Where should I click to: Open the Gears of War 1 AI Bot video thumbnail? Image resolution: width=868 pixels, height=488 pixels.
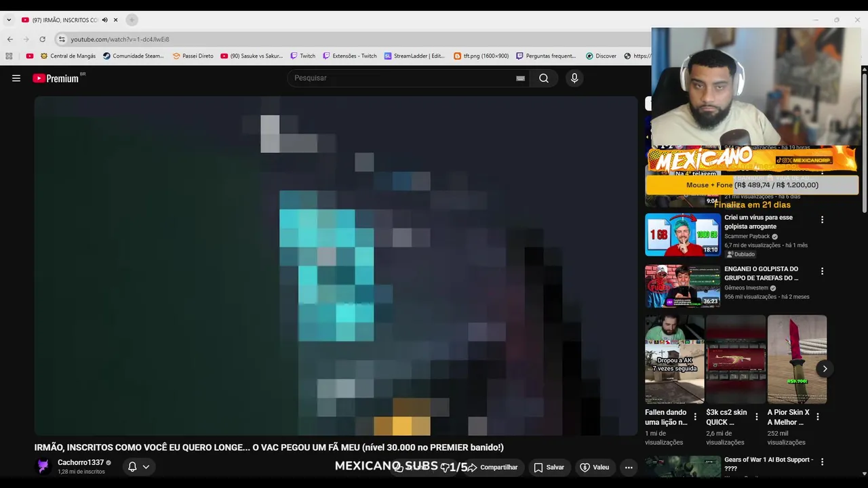683,466
